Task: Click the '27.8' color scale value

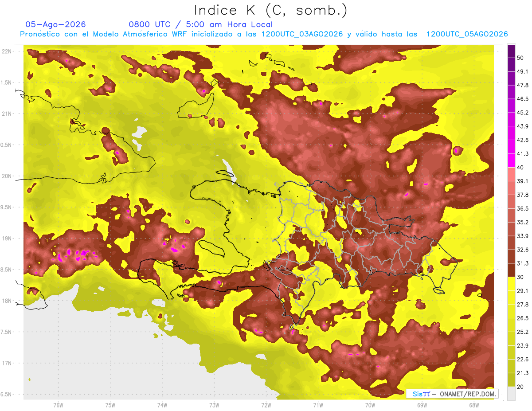Action: 523,305
